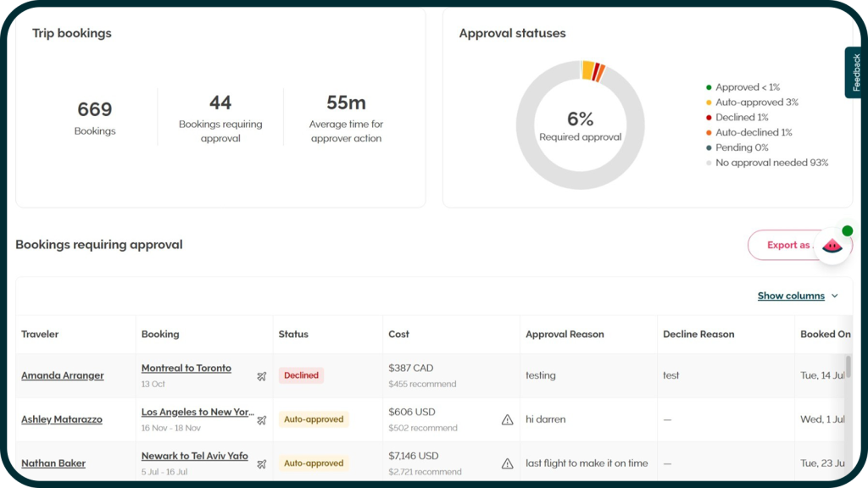Click the 'testing' approval reason cell

[x=540, y=375]
